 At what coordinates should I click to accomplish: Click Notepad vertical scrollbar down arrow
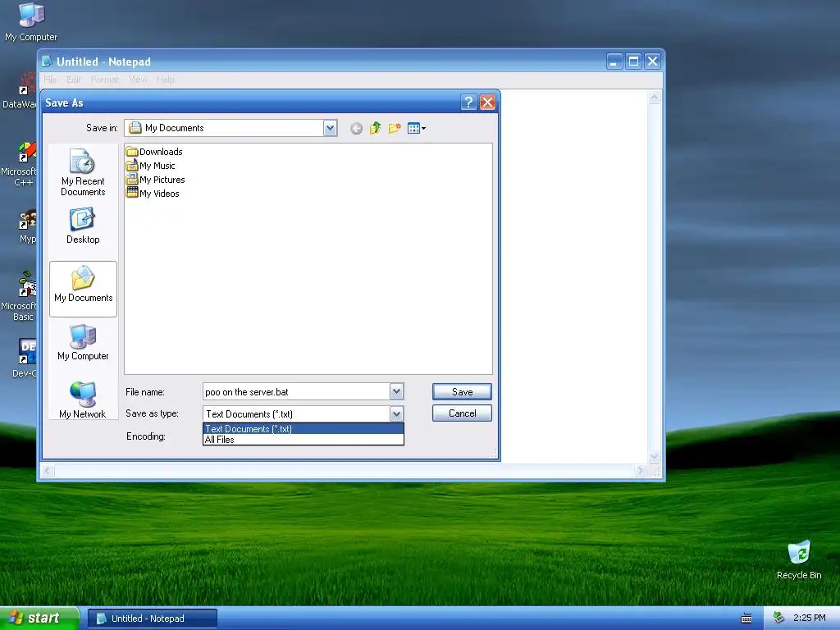click(654, 456)
